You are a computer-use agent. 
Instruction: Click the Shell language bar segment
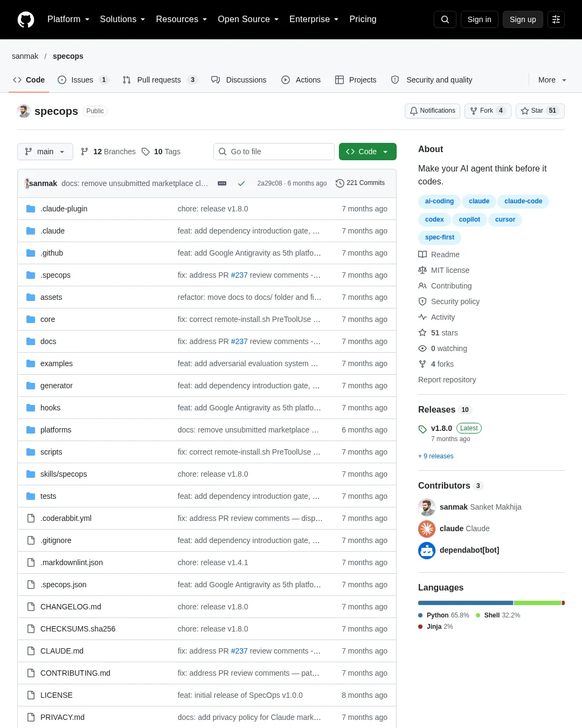pos(538,603)
